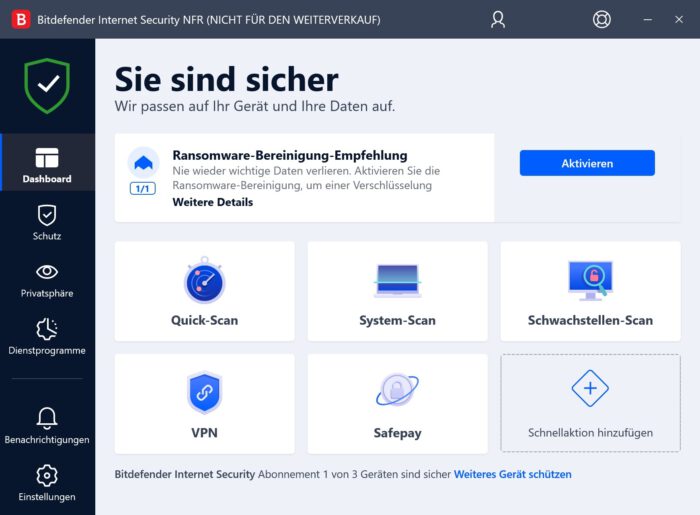700x515 pixels.
Task: Click the ransomware recommendation icon
Action: (x=143, y=162)
